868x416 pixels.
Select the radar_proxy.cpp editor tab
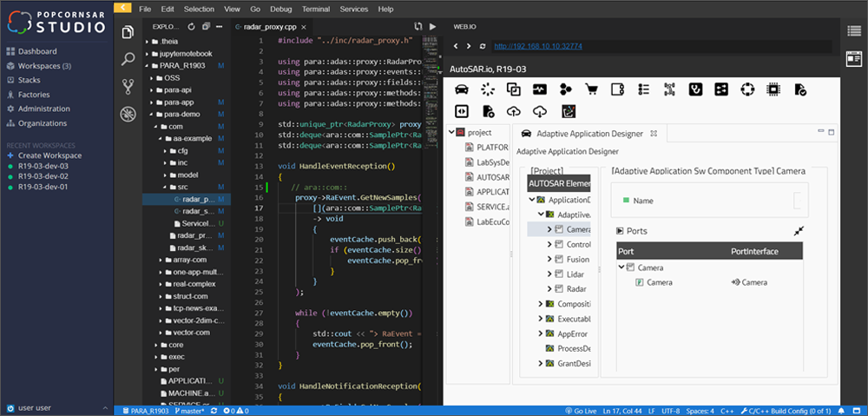(271, 26)
